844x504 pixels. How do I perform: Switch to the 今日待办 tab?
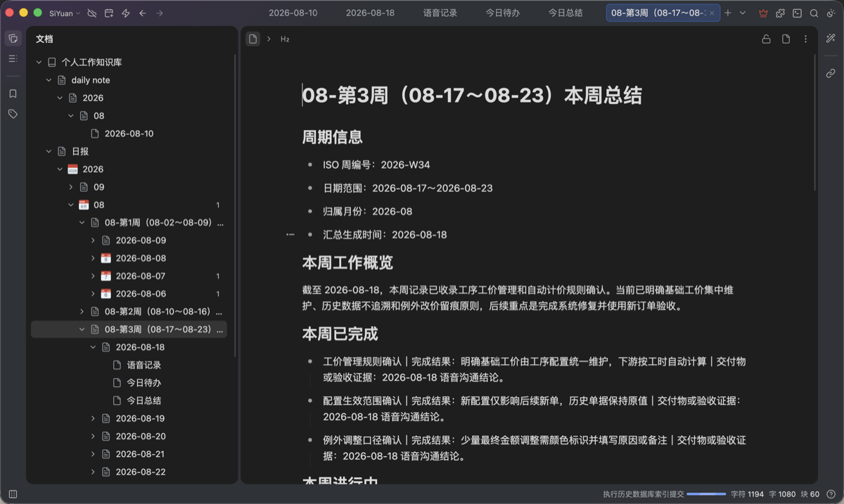pyautogui.click(x=502, y=13)
